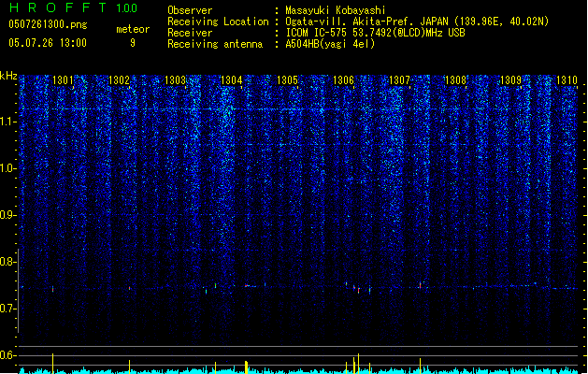Click the yellow echo spike below 1307
The image size is (588, 374).
click(420, 366)
